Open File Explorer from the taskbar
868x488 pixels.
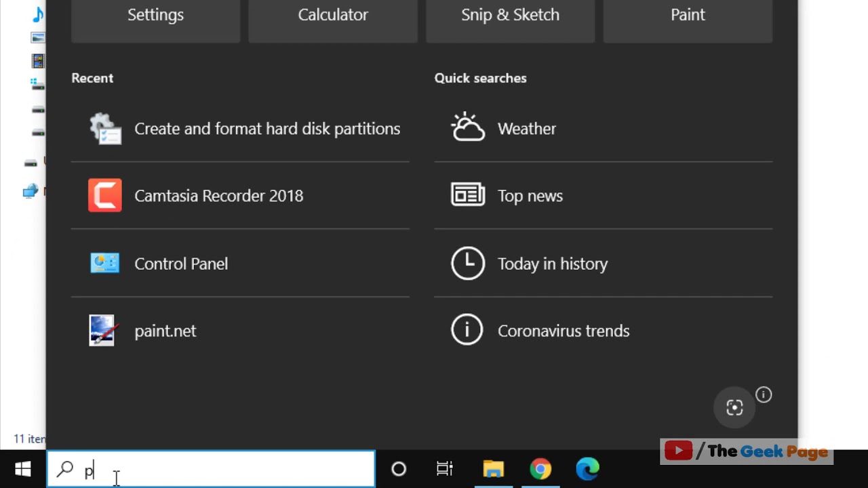[494, 469]
